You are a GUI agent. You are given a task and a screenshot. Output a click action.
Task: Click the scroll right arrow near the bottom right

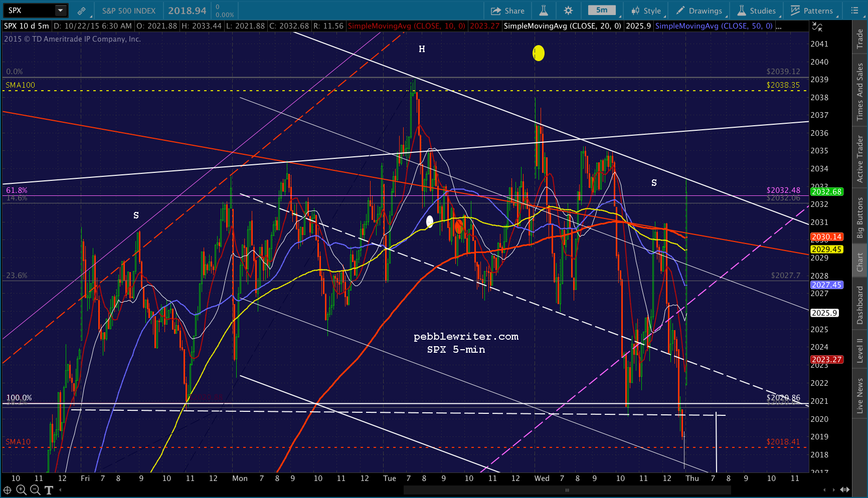(834, 490)
